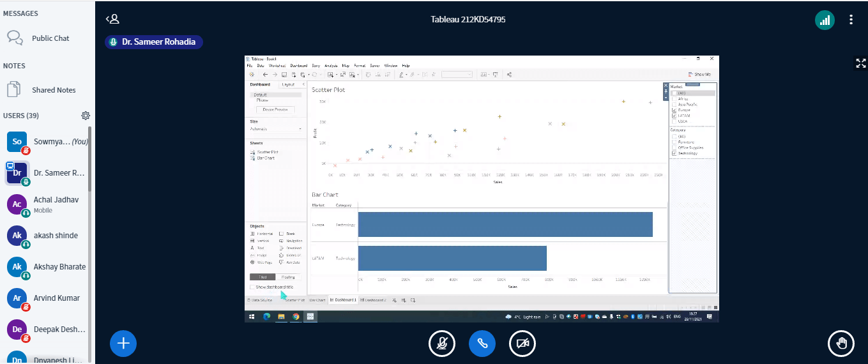Select user Akshay Bharate in the list
The height and width of the screenshot is (364, 868).
47,267
